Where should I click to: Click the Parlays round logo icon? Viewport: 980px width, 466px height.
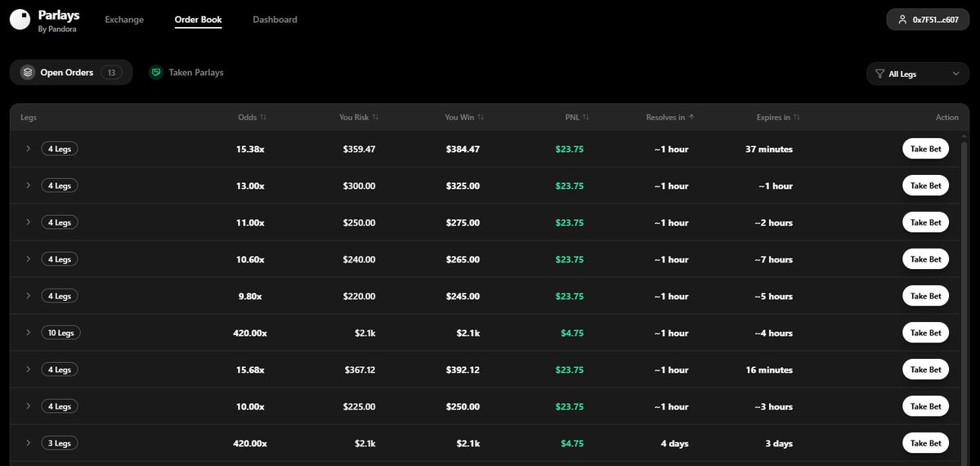[20, 20]
